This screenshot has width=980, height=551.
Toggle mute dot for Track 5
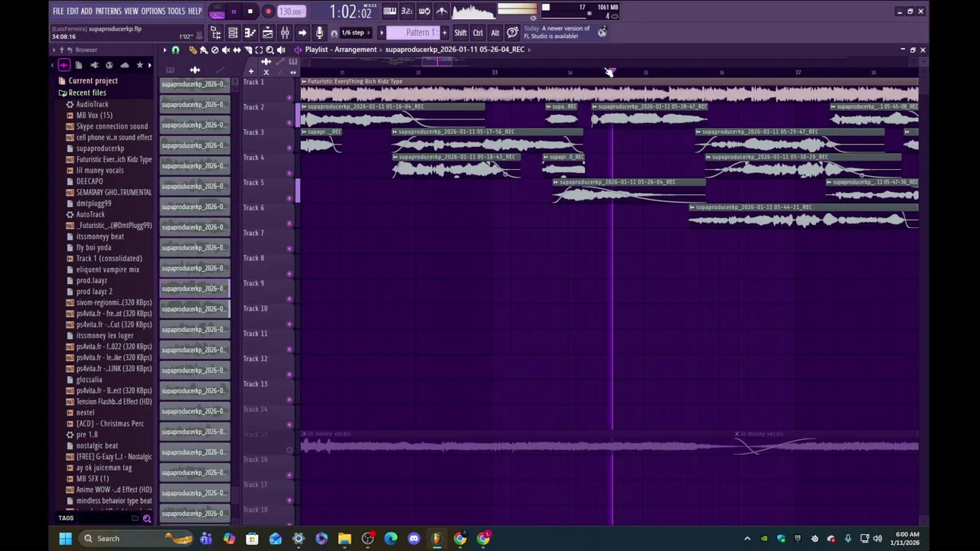[289, 199]
